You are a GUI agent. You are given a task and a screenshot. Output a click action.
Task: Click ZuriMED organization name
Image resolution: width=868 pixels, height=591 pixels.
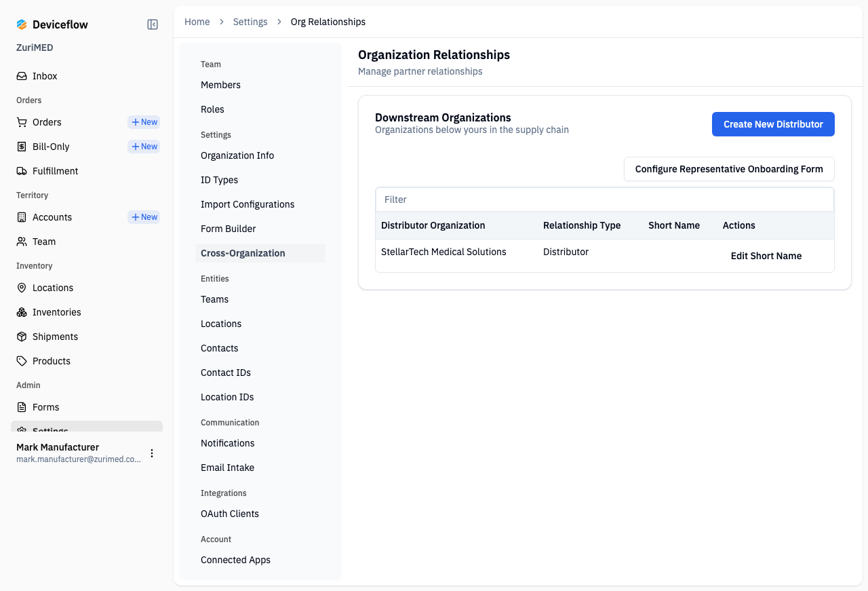pyautogui.click(x=35, y=47)
